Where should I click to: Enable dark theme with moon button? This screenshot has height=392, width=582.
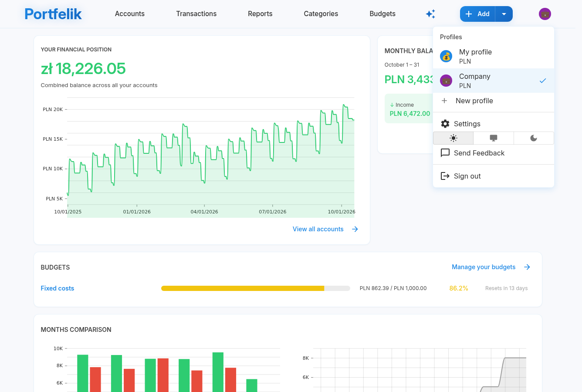coord(534,138)
